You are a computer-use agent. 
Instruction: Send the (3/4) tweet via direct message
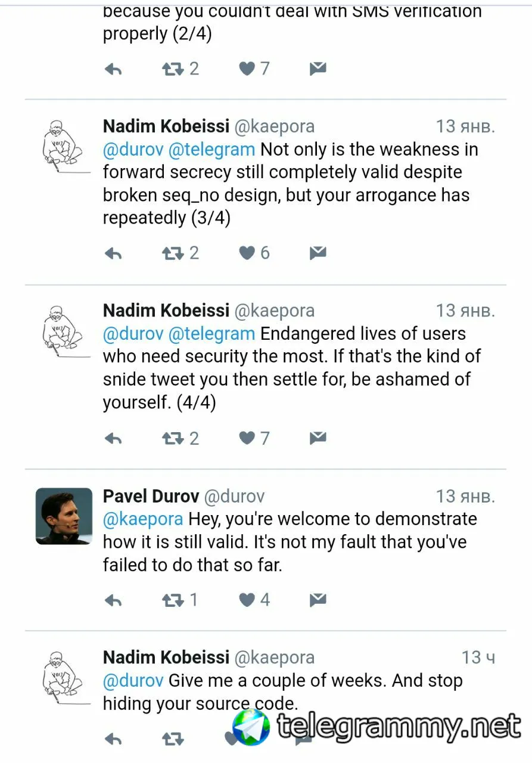coord(318,253)
